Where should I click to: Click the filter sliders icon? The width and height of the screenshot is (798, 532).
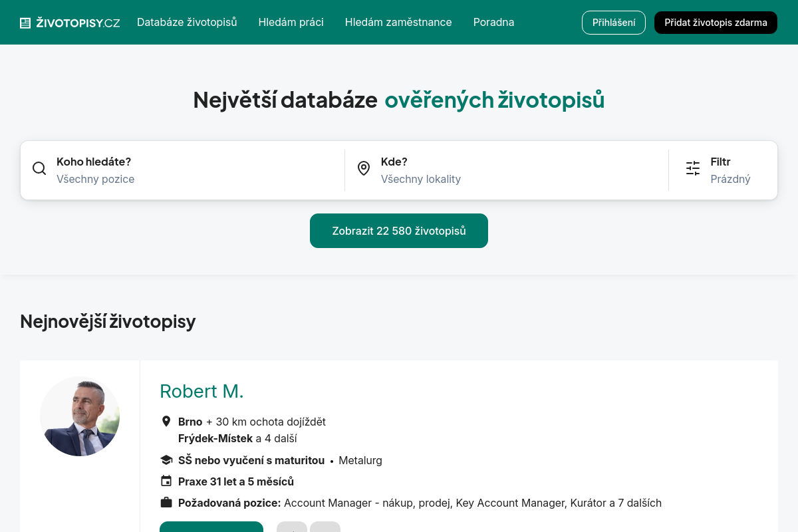point(693,168)
